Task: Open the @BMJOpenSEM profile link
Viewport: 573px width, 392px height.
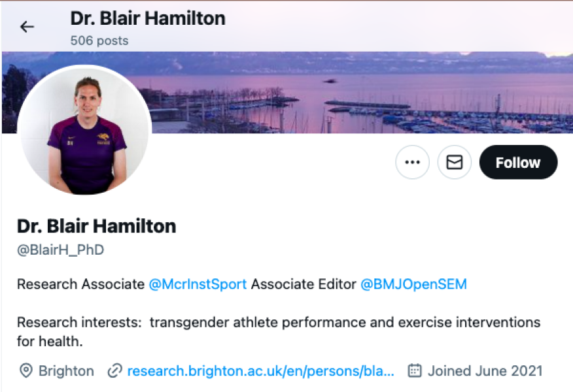Action: [x=413, y=284]
